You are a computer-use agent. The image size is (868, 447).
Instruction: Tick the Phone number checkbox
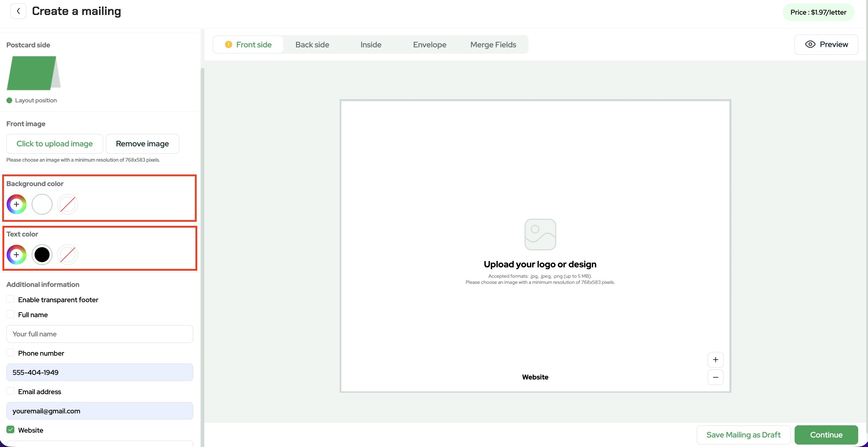click(10, 353)
